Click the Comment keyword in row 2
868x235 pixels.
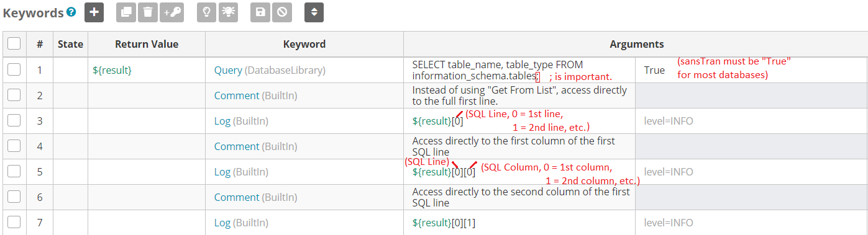point(237,95)
